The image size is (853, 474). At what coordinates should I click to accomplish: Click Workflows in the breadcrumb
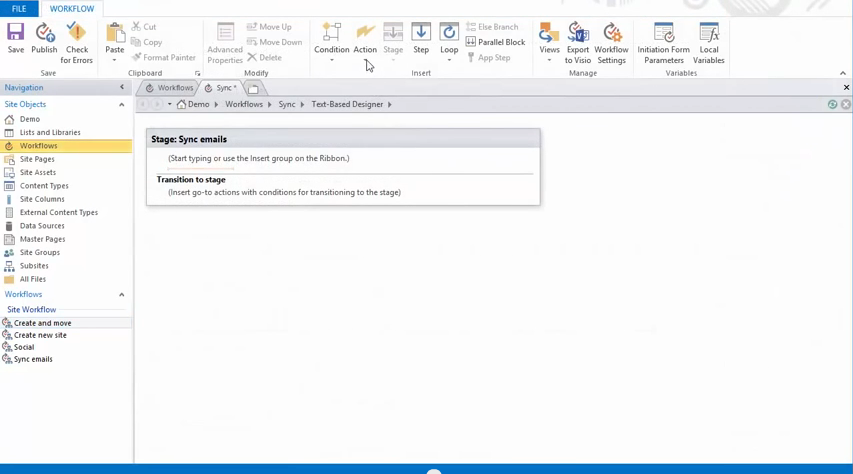(244, 104)
